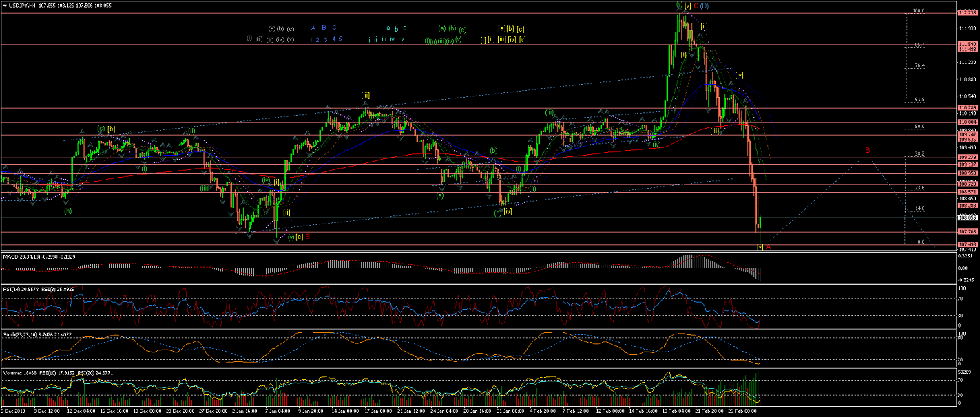The image size is (980, 417).
Task: Click the 0.3251 MACD scale value
Action: 966,256
